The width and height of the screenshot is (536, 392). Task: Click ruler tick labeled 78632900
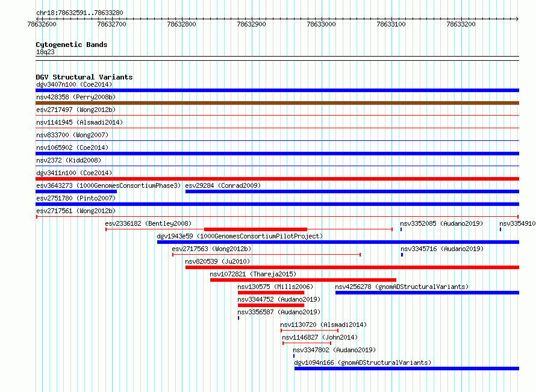point(251,24)
